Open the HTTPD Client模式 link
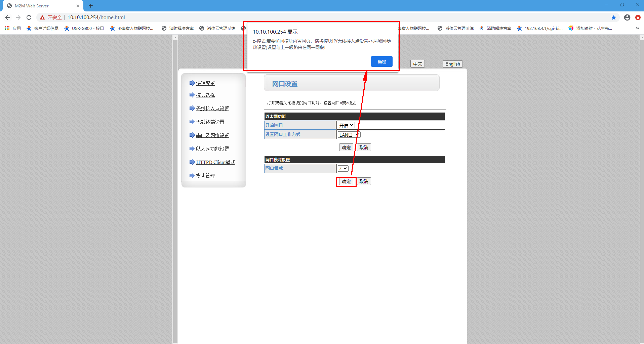The height and width of the screenshot is (344, 644). (215, 162)
